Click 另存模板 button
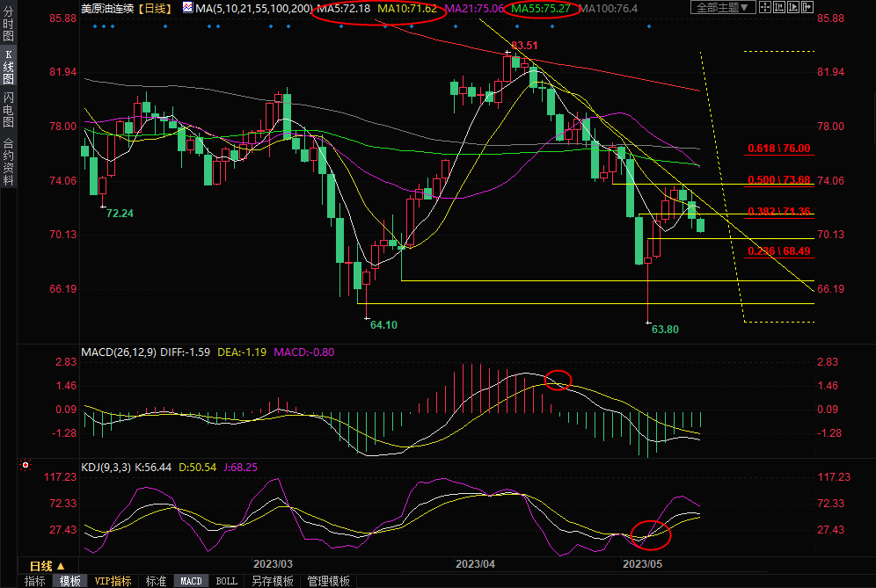Viewport: 876px width, 588px height. point(272,581)
